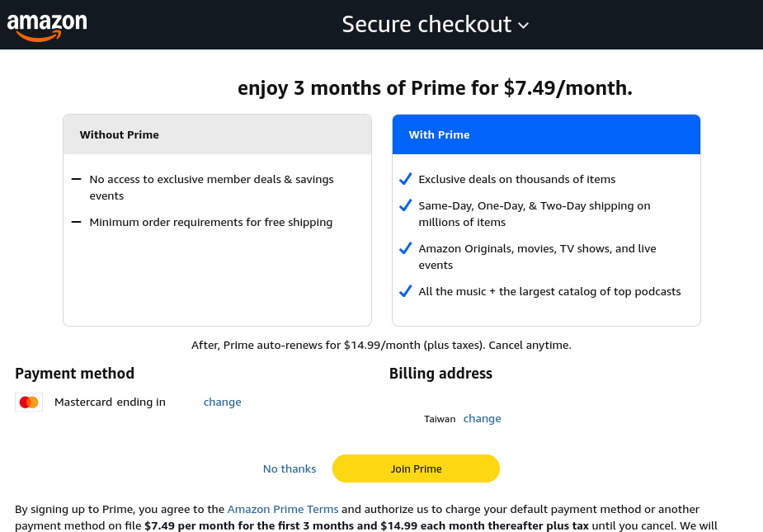Click dash icon beside Minimum order requirements
Image resolution: width=763 pixels, height=532 pixels.
coord(76,222)
